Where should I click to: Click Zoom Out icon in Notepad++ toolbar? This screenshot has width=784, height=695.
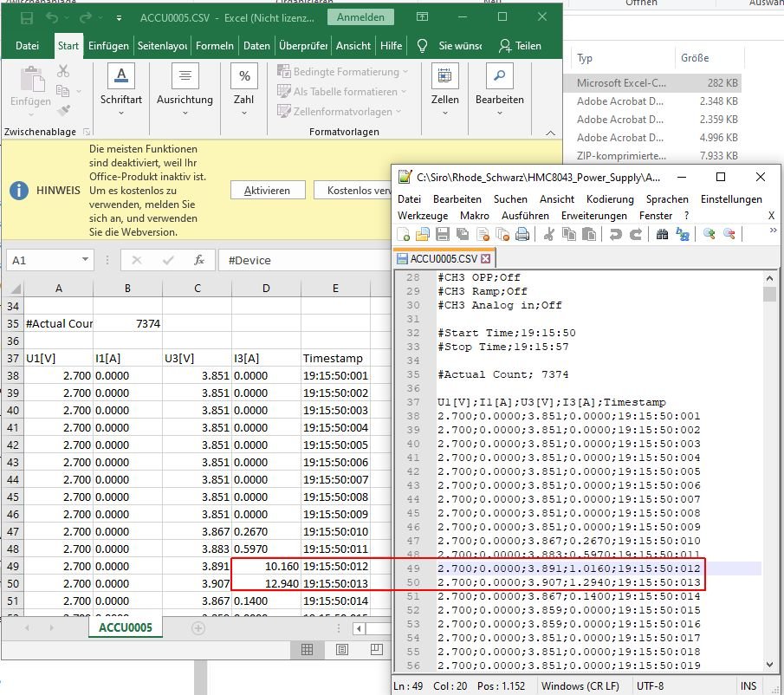729,234
